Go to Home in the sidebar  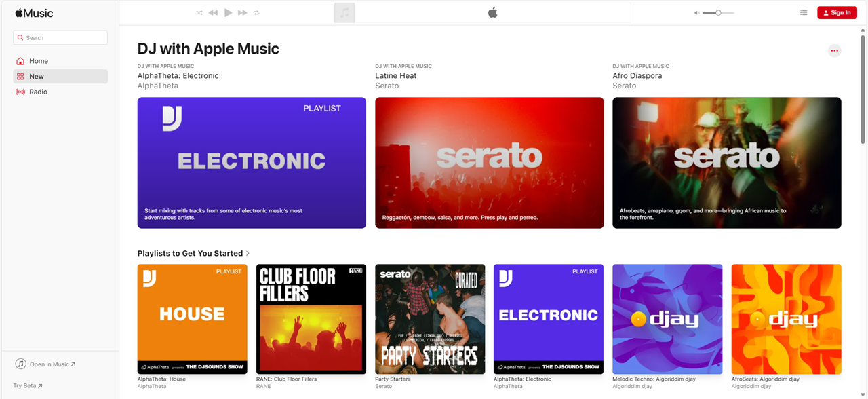(60, 61)
